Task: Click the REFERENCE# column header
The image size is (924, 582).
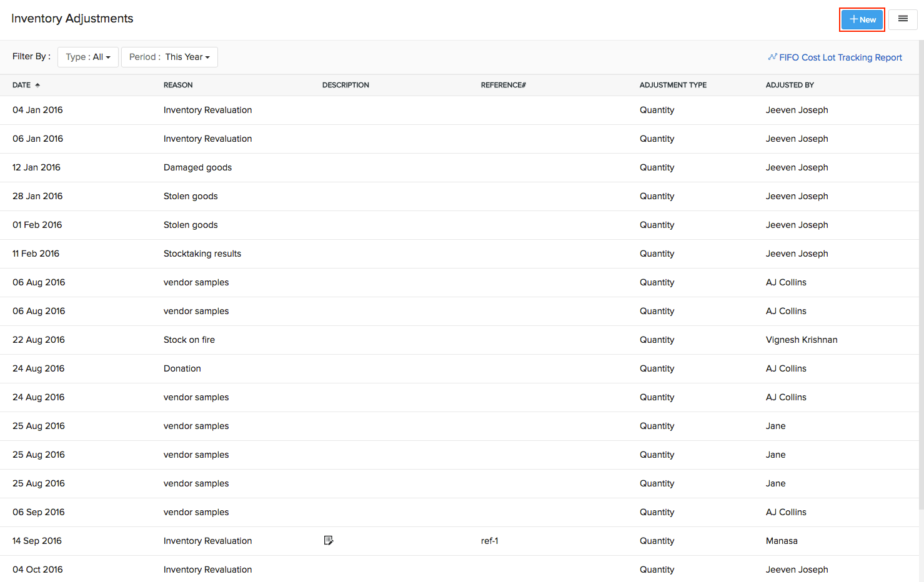Action: click(x=503, y=85)
